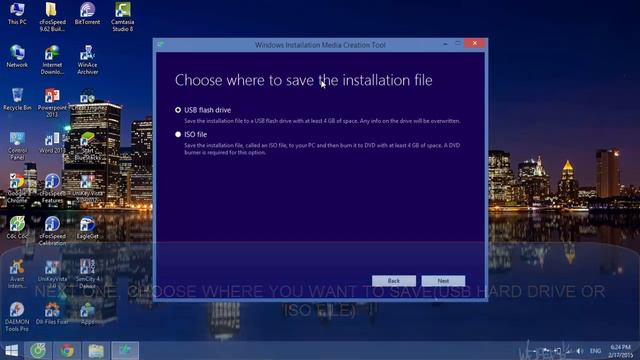Open cFosSpeed Features shortcut
Image resolution: width=640 pixels, height=360 pixels.
(52, 188)
